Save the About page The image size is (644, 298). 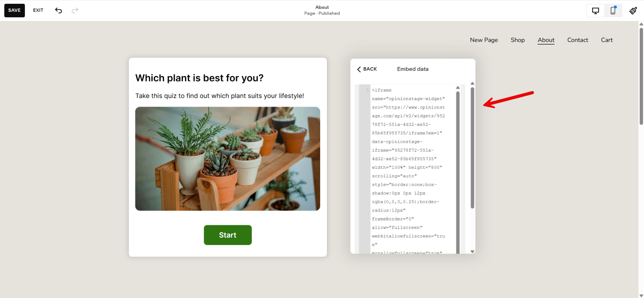[14, 10]
